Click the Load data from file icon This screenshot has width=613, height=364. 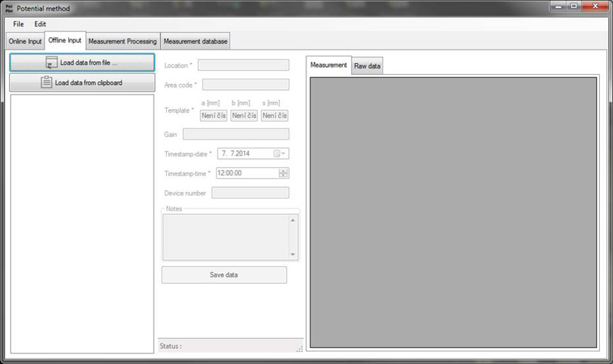51,63
